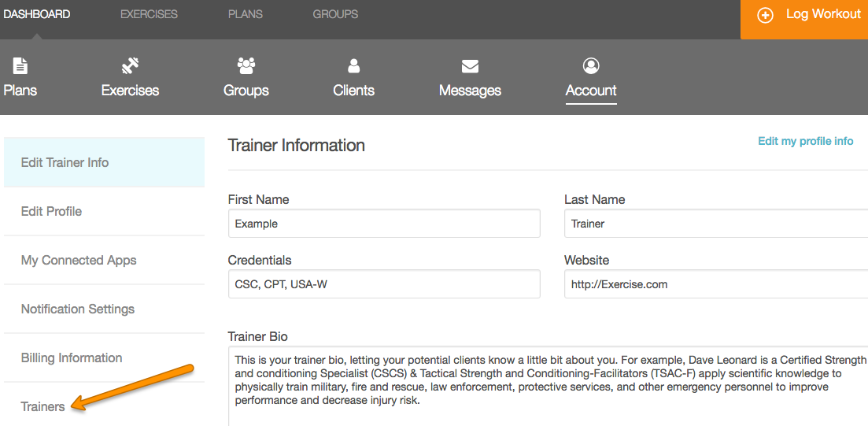Click the Account user circle icon
This screenshot has height=426, width=868.
click(591, 66)
